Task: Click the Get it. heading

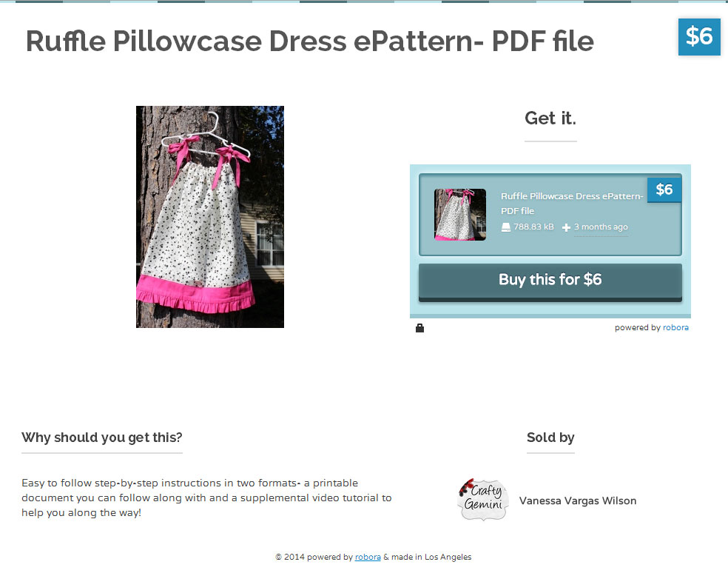Action: point(550,118)
